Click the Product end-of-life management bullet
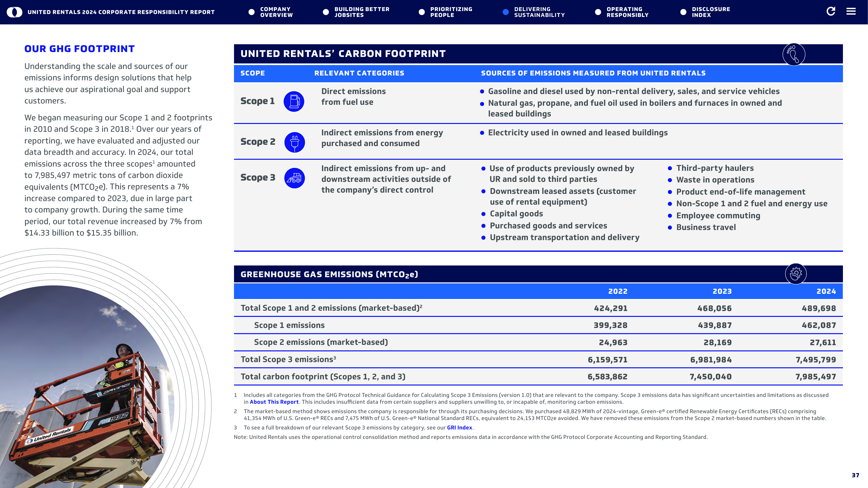868x488 pixels. pyautogui.click(x=741, y=192)
